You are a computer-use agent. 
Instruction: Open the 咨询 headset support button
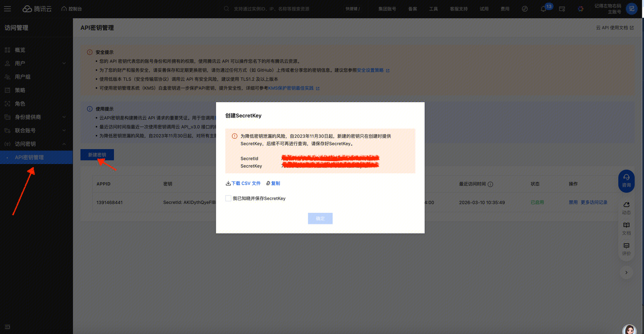pyautogui.click(x=626, y=181)
